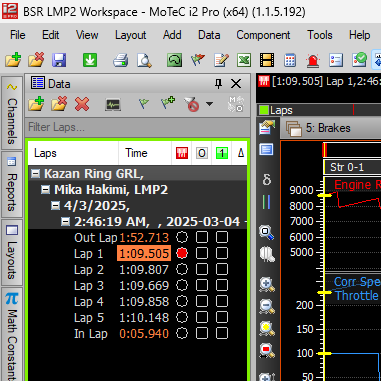This screenshot has width=381, height=381.
Task: Click the blue details list icon
Action: click(x=336, y=60)
